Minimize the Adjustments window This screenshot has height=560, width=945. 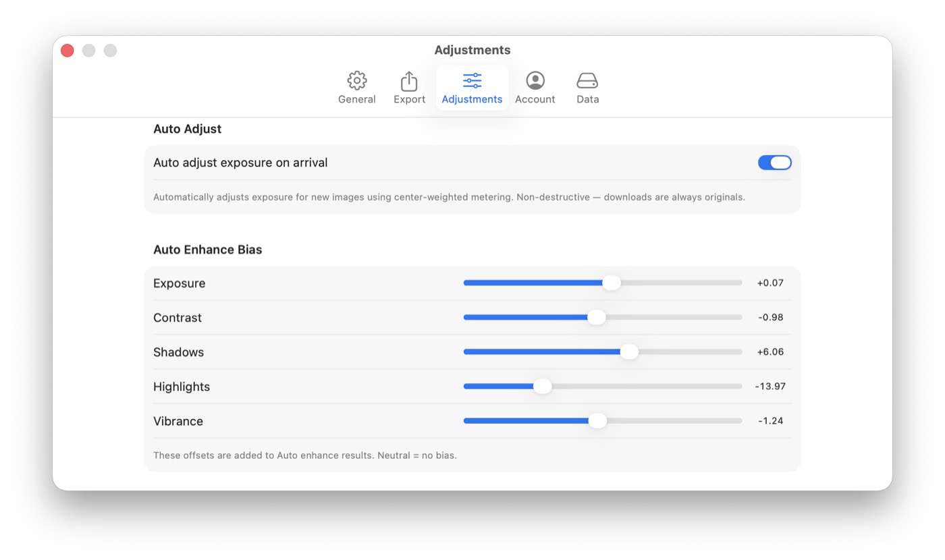89,51
